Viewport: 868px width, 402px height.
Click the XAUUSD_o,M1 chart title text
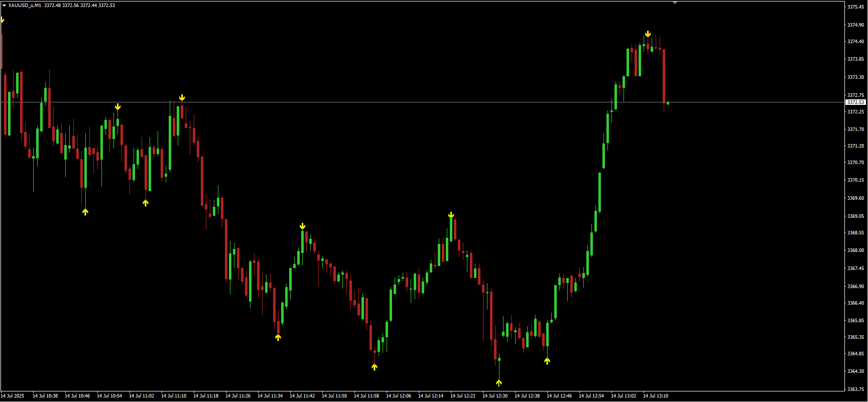coord(25,6)
